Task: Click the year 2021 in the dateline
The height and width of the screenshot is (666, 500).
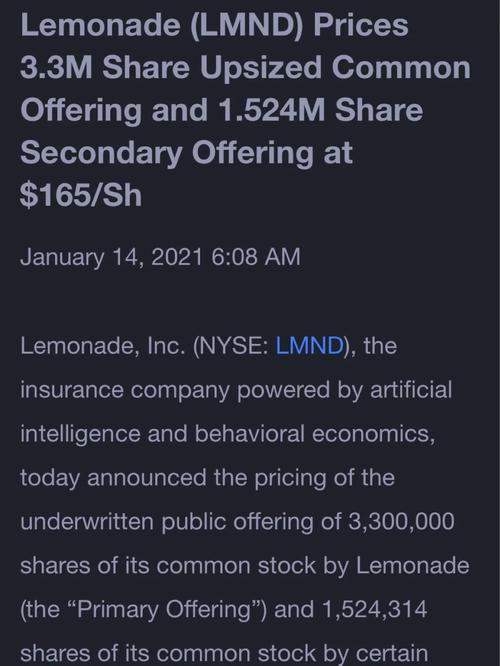Action: (176, 257)
